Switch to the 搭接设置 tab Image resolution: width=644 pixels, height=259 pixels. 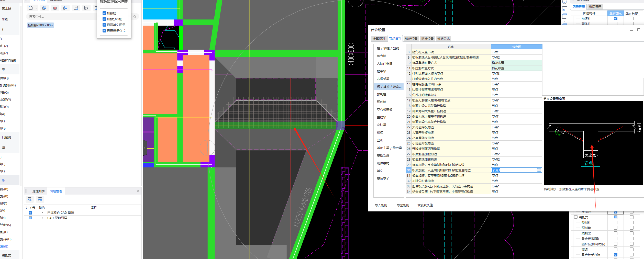[x=427, y=39]
